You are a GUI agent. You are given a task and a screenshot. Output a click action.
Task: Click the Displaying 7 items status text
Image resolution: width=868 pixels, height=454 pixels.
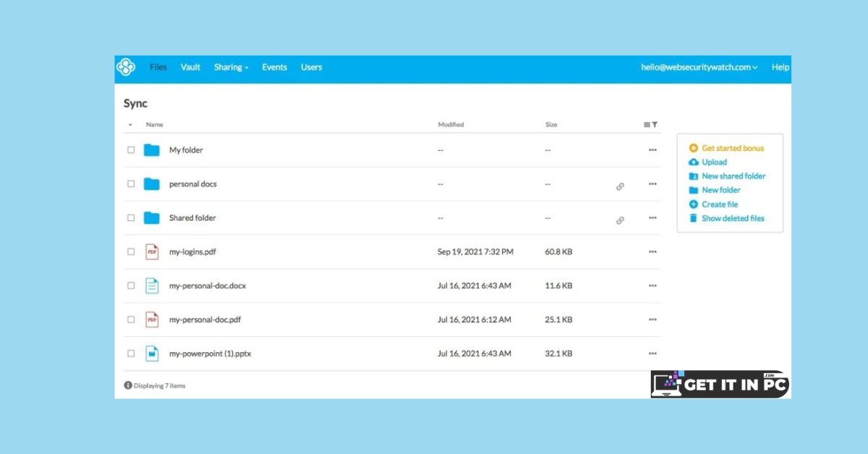[159, 385]
